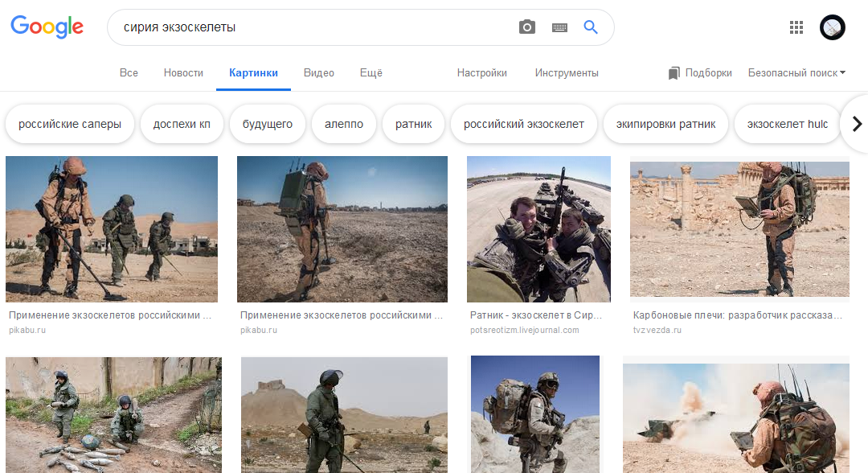Image resolution: width=868 pixels, height=473 pixels.
Task: Switch to the Новости tab
Action: click(x=183, y=72)
